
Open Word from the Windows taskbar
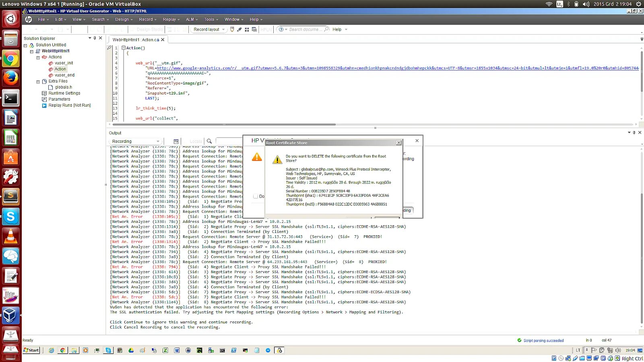177,350
